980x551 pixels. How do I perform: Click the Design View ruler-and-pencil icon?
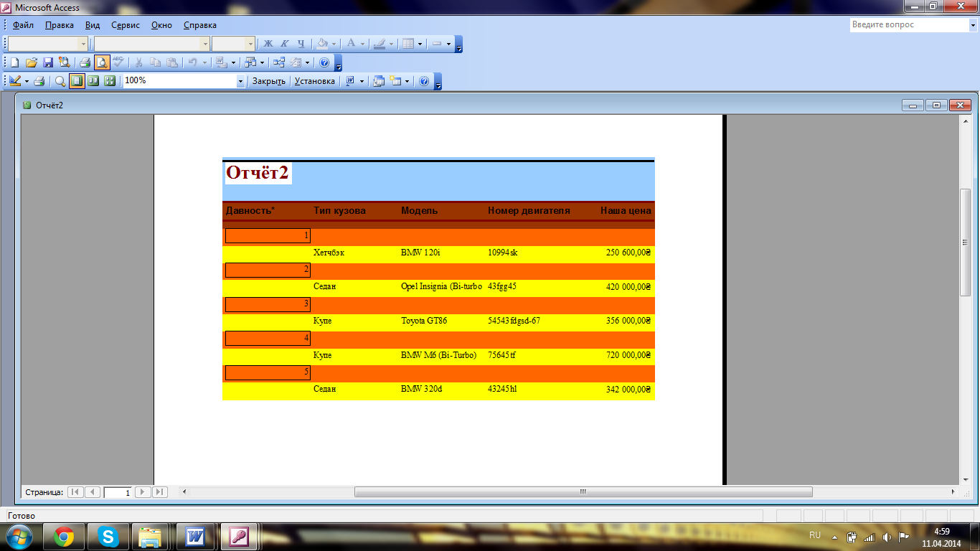tap(15, 81)
